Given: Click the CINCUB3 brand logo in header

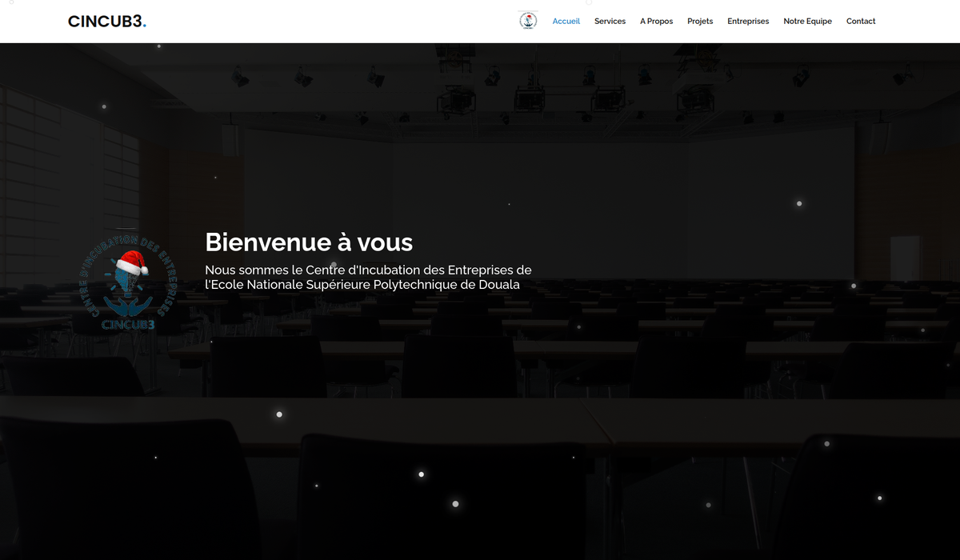Looking at the screenshot, I should [x=106, y=22].
